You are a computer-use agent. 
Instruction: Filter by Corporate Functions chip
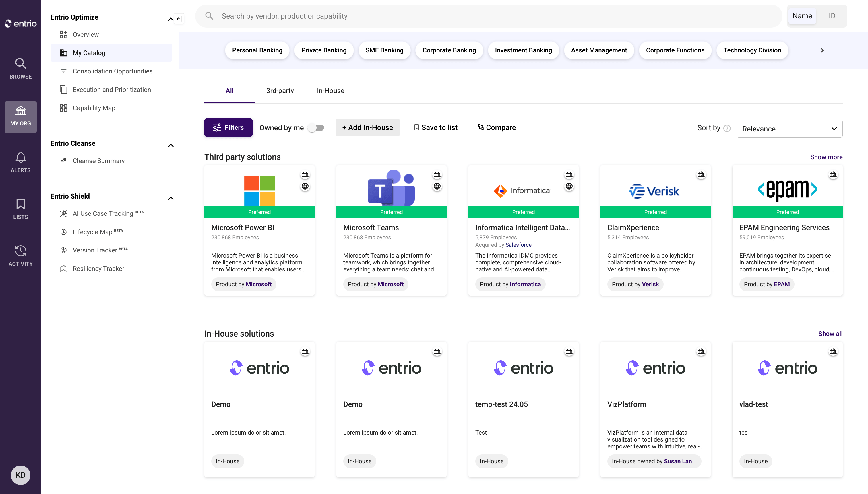tap(675, 50)
